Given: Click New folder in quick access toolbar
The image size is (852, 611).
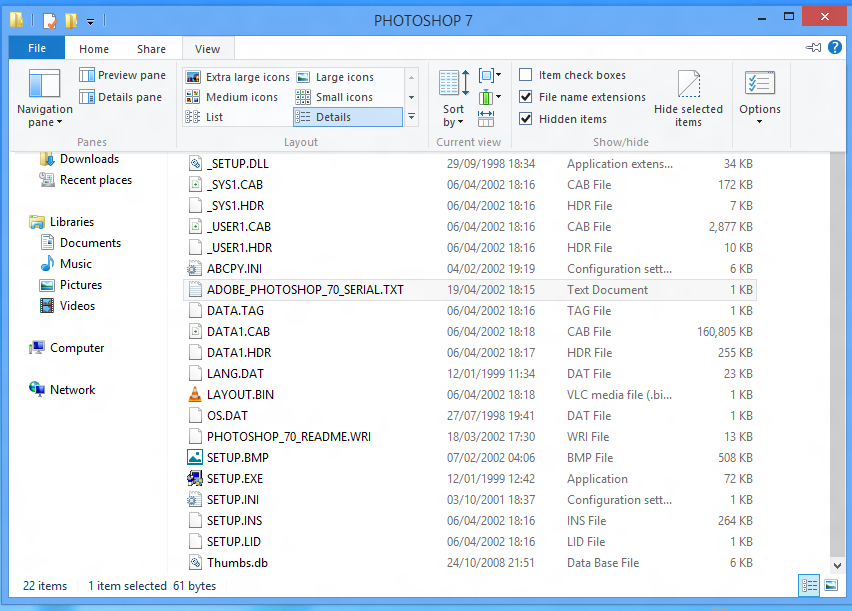Looking at the screenshot, I should point(71,21).
